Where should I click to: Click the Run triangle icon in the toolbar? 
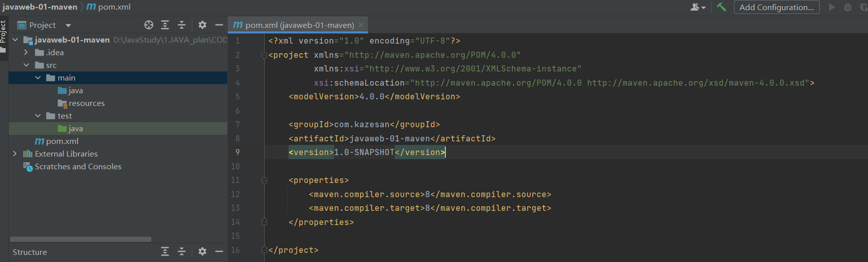click(x=832, y=7)
